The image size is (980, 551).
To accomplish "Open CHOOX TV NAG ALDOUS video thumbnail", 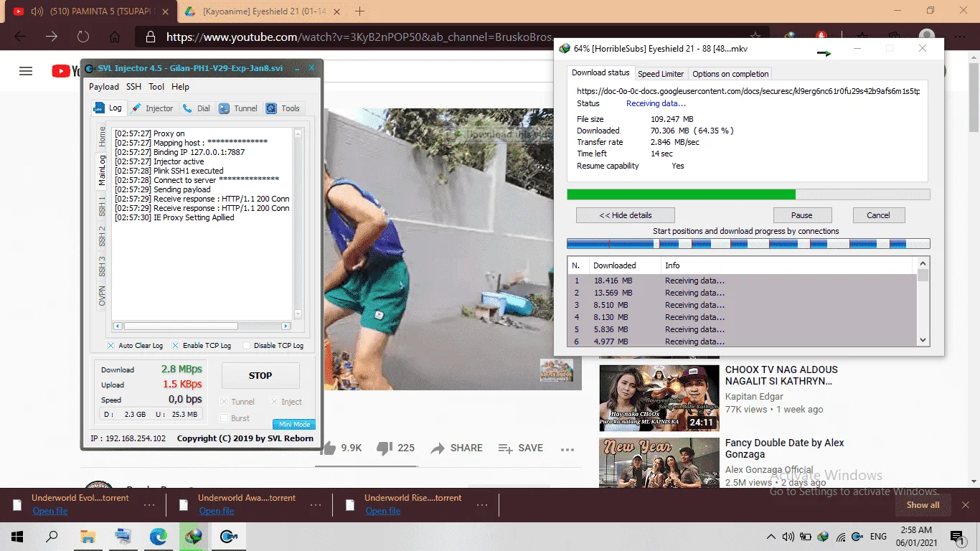I will point(659,397).
